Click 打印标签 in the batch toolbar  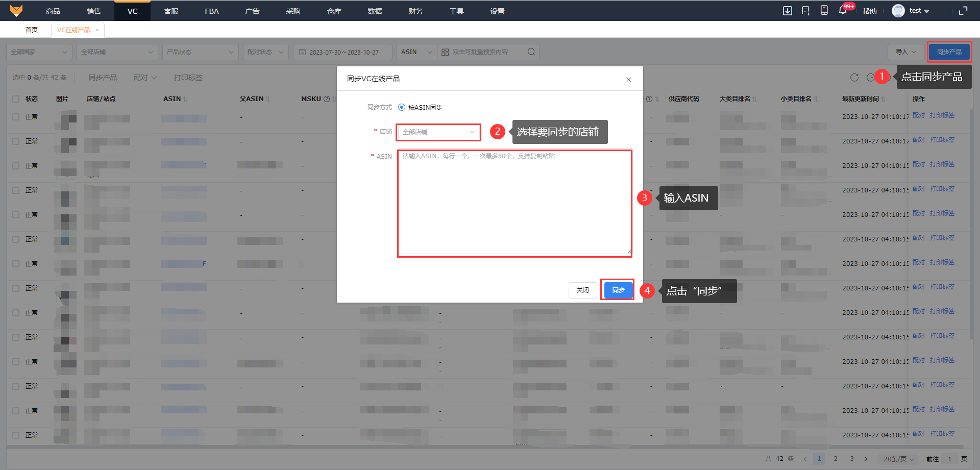pyautogui.click(x=188, y=78)
